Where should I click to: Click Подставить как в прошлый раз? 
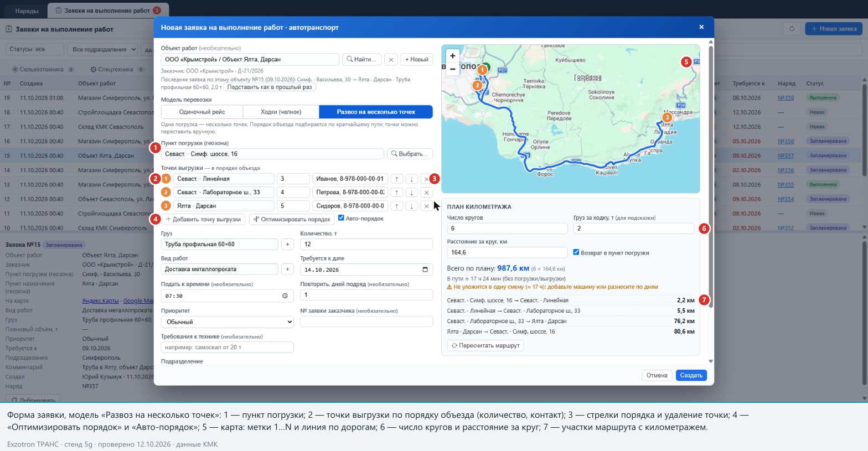(270, 87)
